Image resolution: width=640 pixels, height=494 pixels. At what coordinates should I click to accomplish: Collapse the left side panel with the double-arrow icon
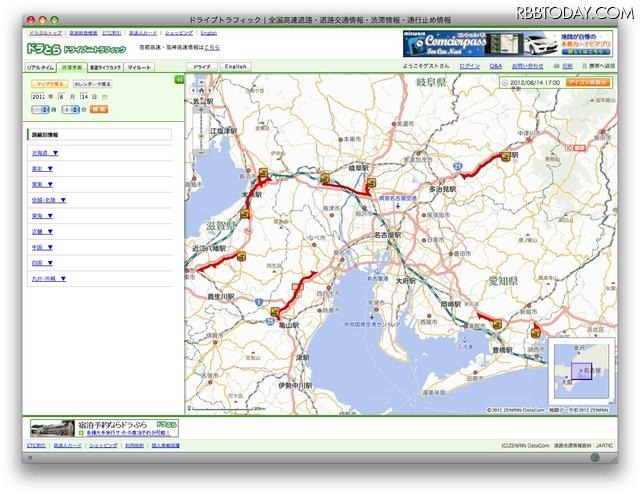click(179, 80)
